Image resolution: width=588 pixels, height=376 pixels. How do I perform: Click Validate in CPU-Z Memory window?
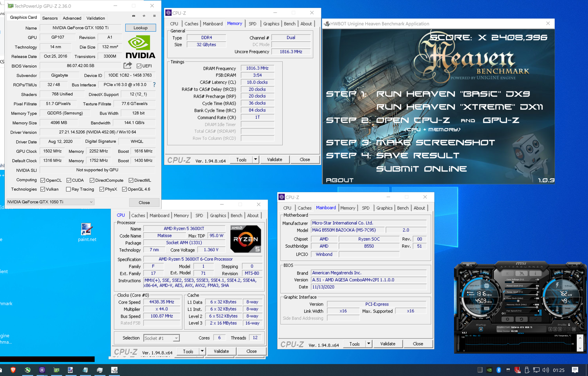(x=275, y=159)
